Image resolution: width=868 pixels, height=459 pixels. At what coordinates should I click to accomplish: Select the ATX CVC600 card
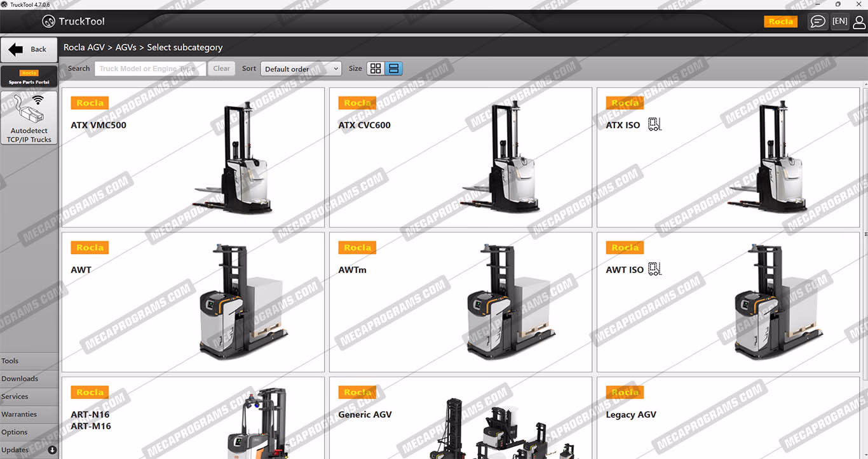pyautogui.click(x=461, y=157)
